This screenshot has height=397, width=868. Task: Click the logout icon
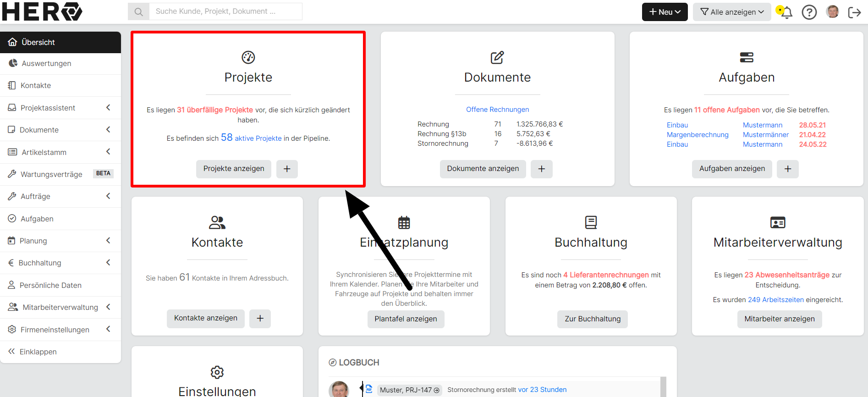(854, 12)
